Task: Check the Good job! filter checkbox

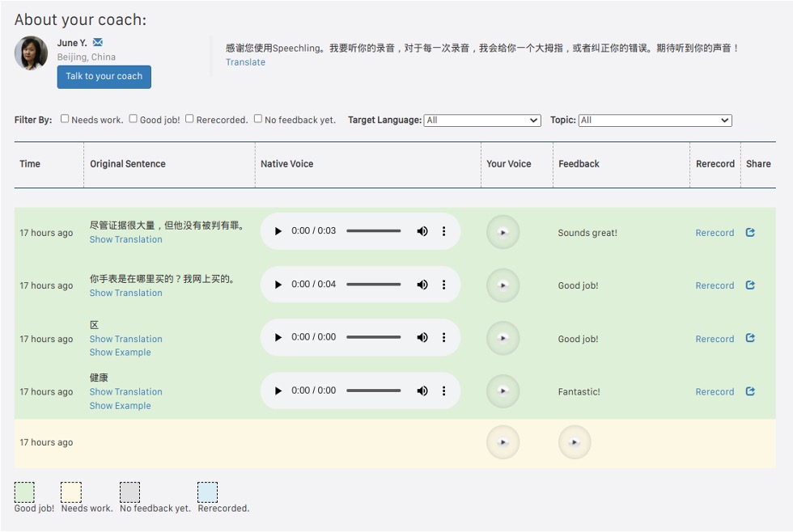Action: [x=134, y=119]
